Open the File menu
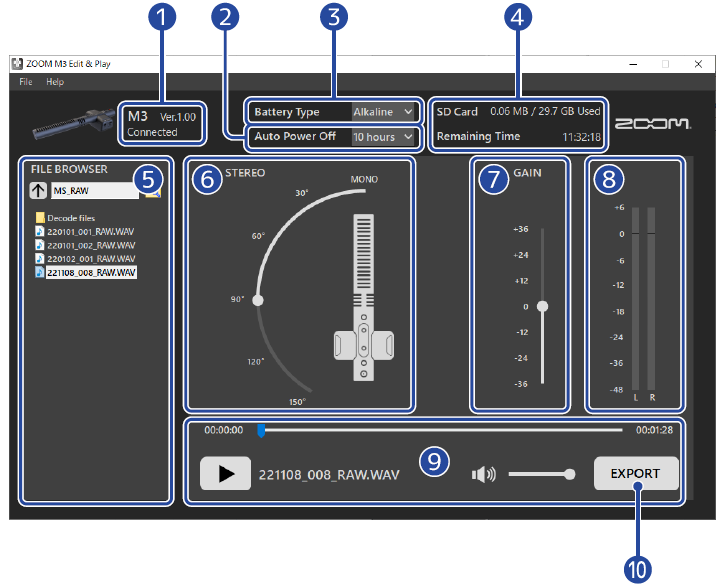 [25, 82]
